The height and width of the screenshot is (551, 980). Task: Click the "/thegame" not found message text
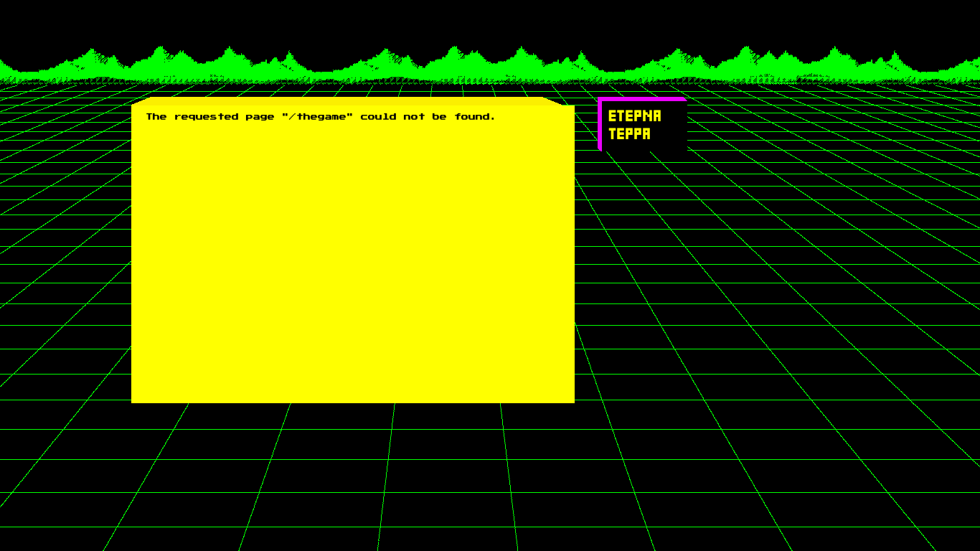321,116
